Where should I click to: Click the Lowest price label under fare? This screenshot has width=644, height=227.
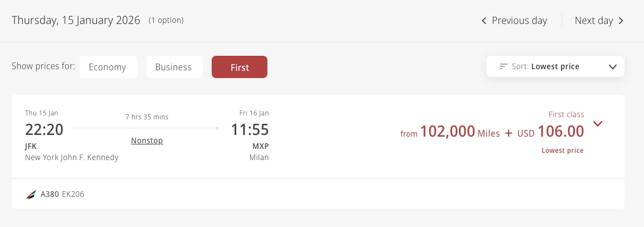click(563, 151)
